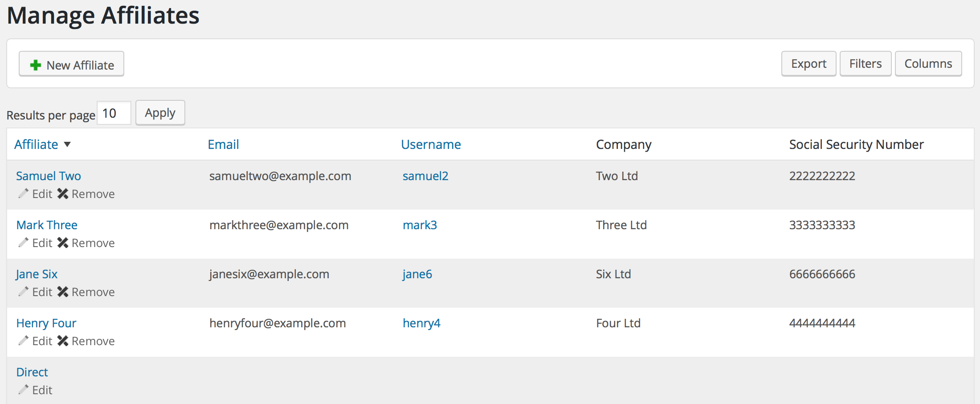Click the X Remove icon for Mark Three
980x404 pixels.
[63, 243]
